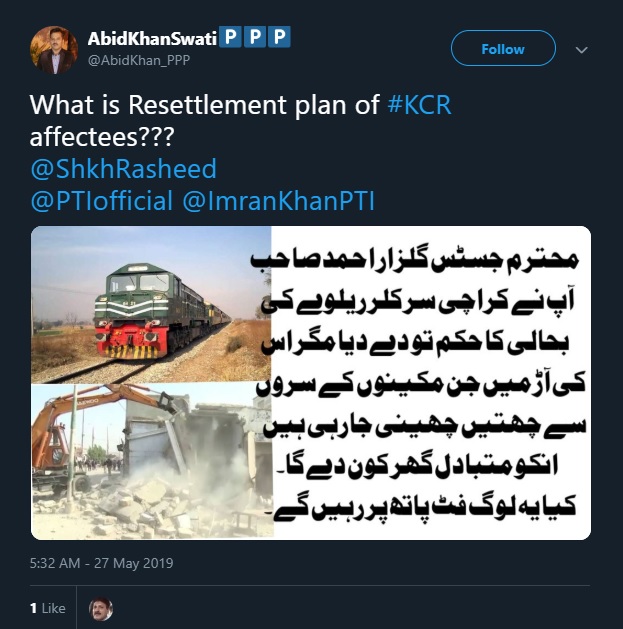The width and height of the screenshot is (623, 629).
Task: Open the @AbidKhan_PPP handle
Action: click(139, 60)
